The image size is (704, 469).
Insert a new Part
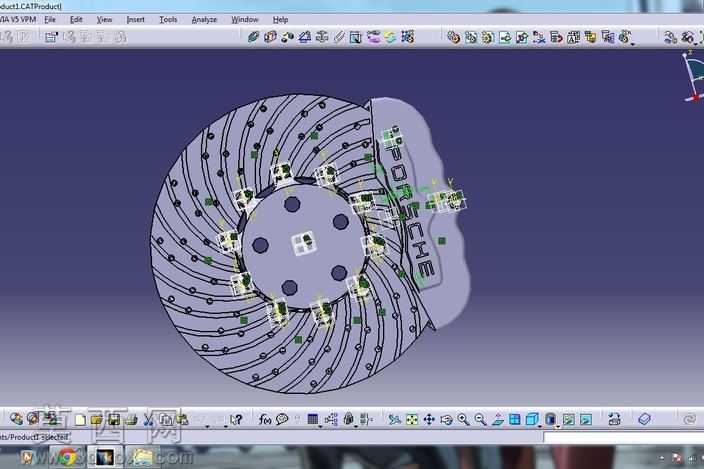[488, 37]
